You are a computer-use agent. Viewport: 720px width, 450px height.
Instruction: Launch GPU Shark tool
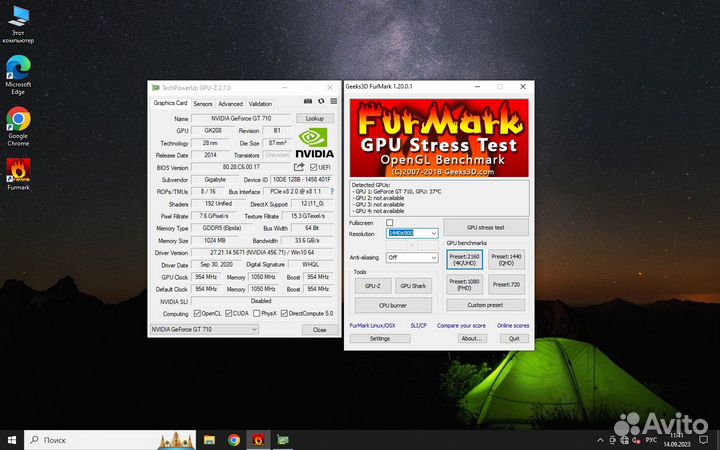[413, 286]
